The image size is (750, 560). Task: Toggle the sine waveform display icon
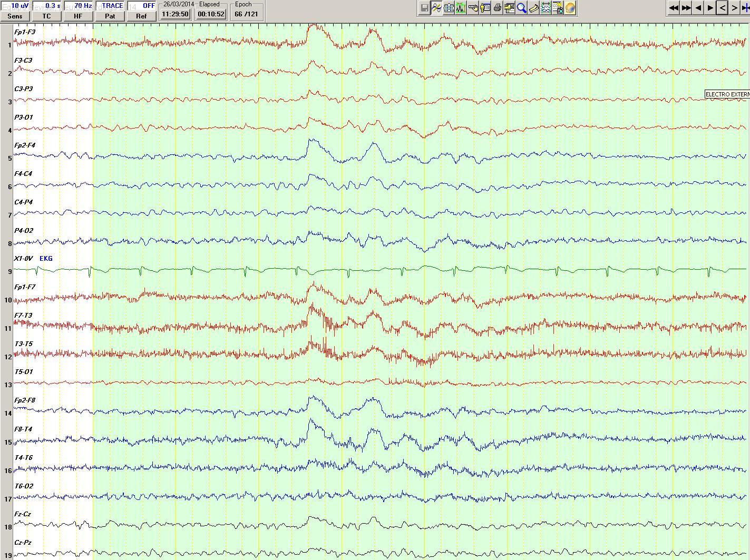pos(436,8)
